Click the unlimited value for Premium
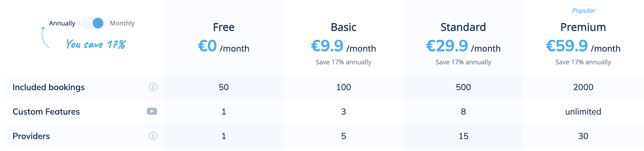The image size is (644, 151). (583, 112)
